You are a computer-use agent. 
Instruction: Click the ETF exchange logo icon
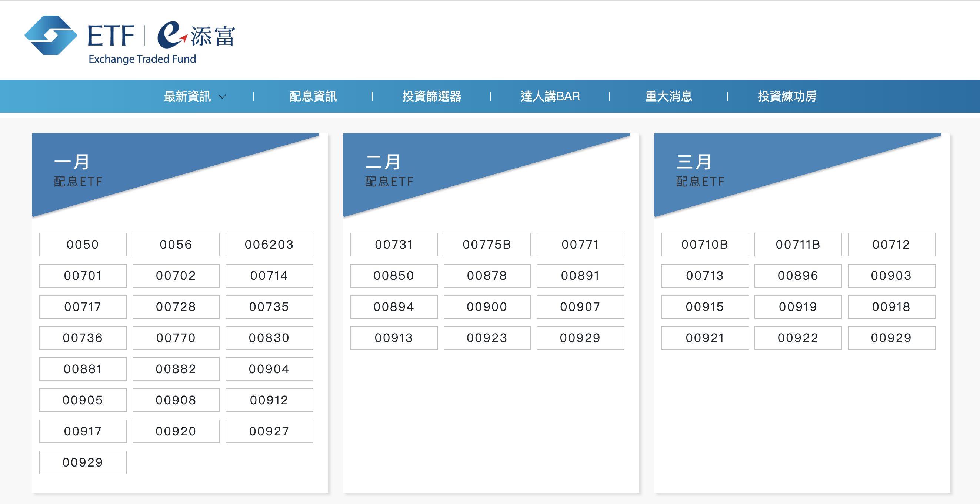point(51,36)
